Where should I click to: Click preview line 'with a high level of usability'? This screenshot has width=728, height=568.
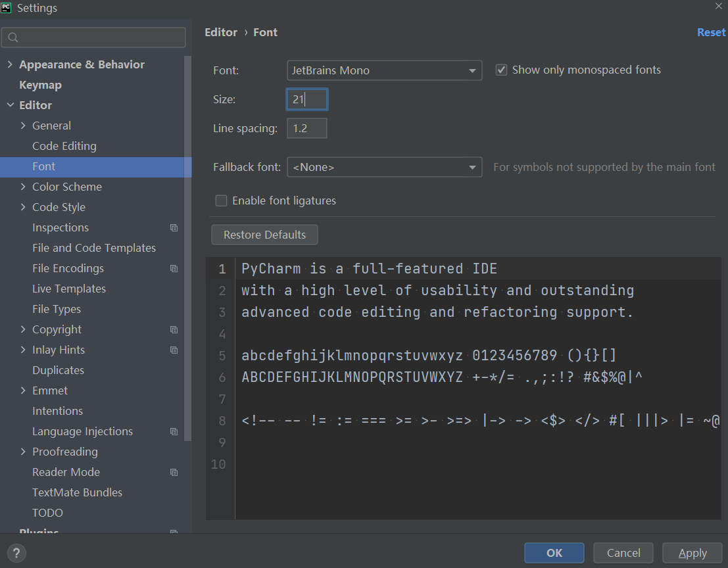[437, 291]
